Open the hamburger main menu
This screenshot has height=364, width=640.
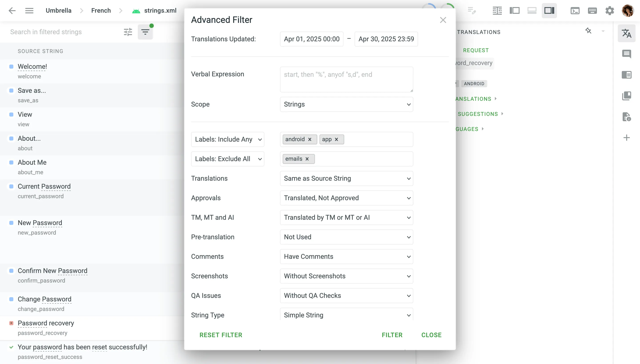pyautogui.click(x=29, y=10)
